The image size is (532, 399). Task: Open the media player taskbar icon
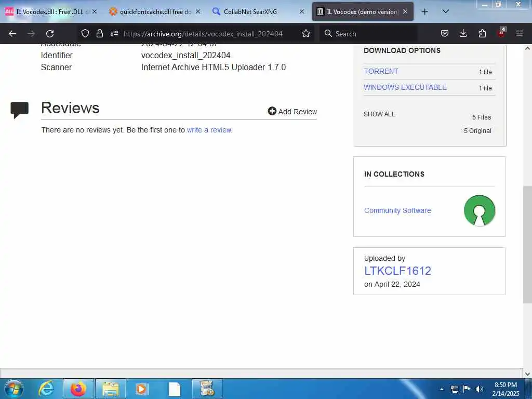click(x=142, y=389)
